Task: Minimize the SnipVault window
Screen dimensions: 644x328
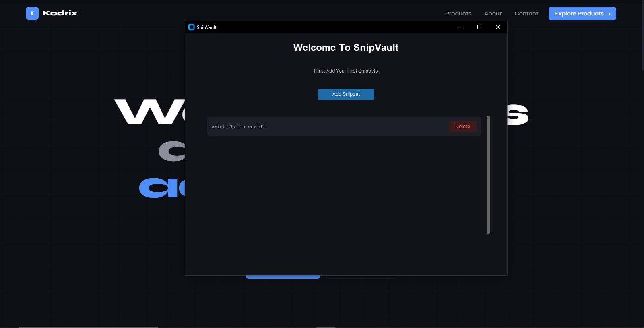Action: point(461,27)
